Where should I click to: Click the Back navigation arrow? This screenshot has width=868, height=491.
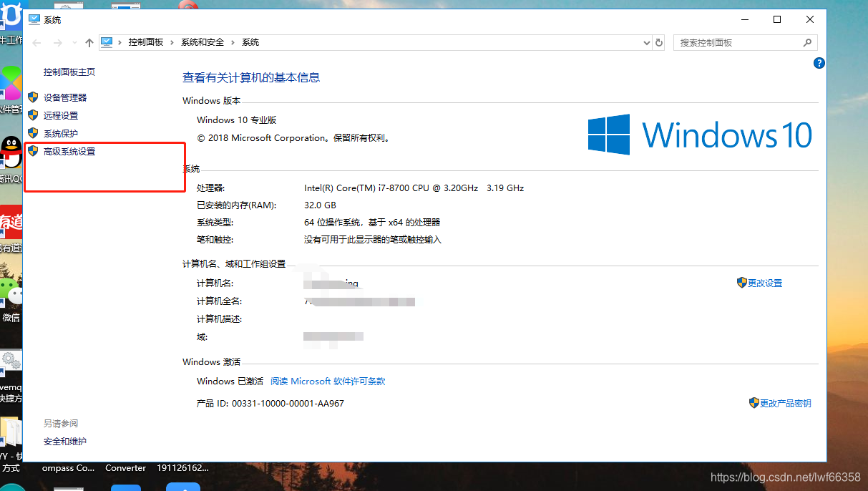37,43
